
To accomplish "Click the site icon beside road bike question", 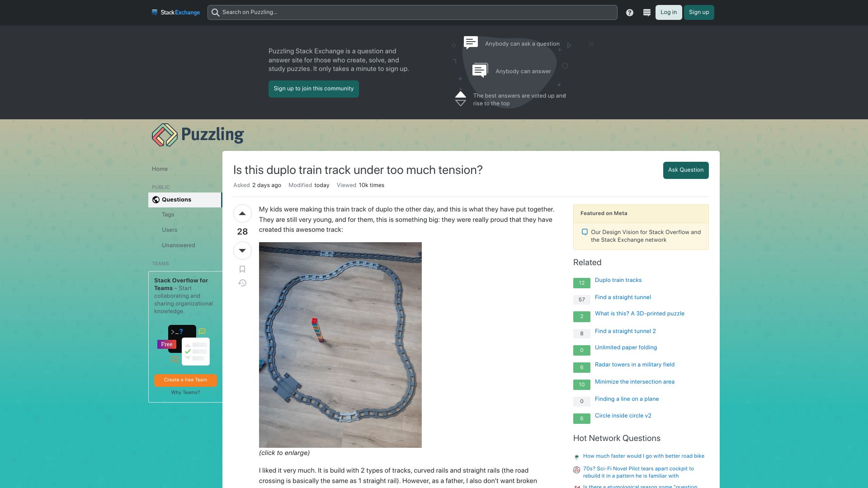I will (577, 457).
